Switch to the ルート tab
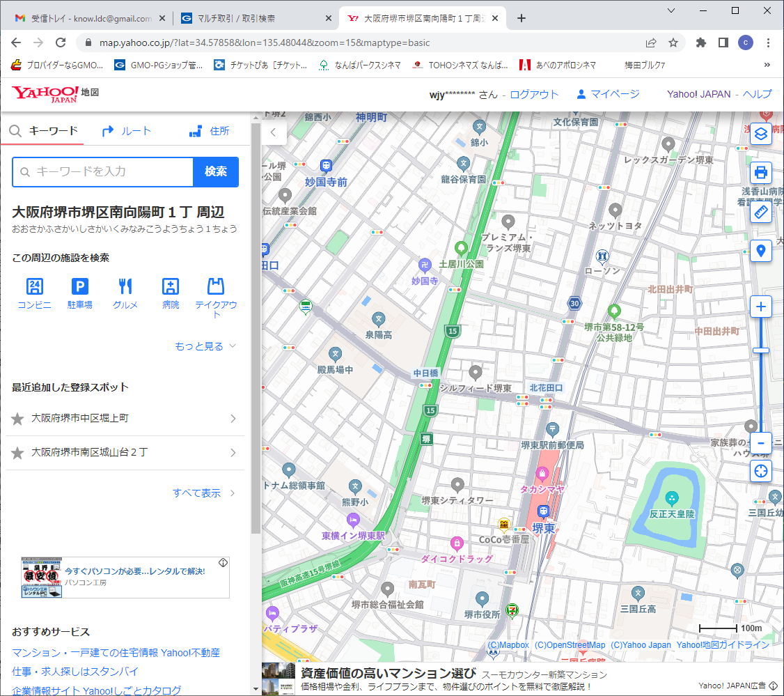Screen dimensions: 784x696 [126, 131]
